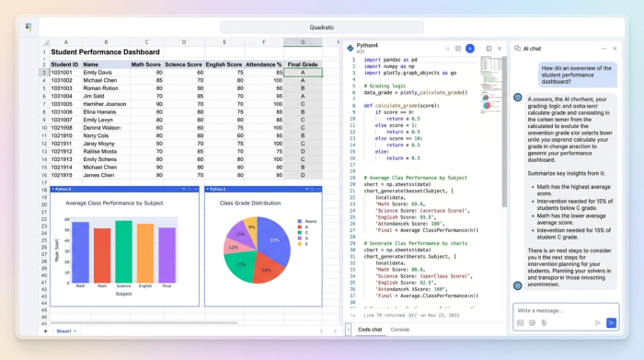Click the green Science bar in chart

[x=123, y=251]
